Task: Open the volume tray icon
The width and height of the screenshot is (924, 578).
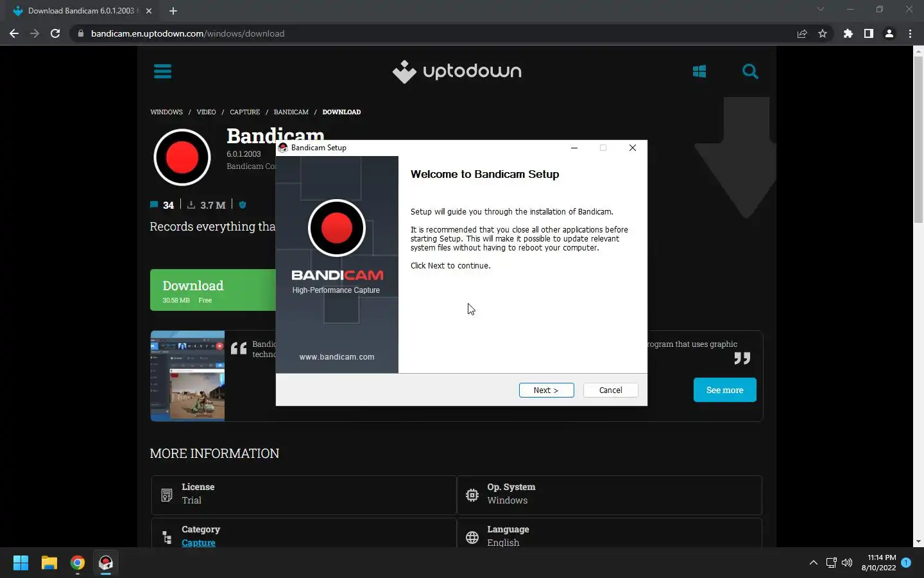Action: point(847,563)
